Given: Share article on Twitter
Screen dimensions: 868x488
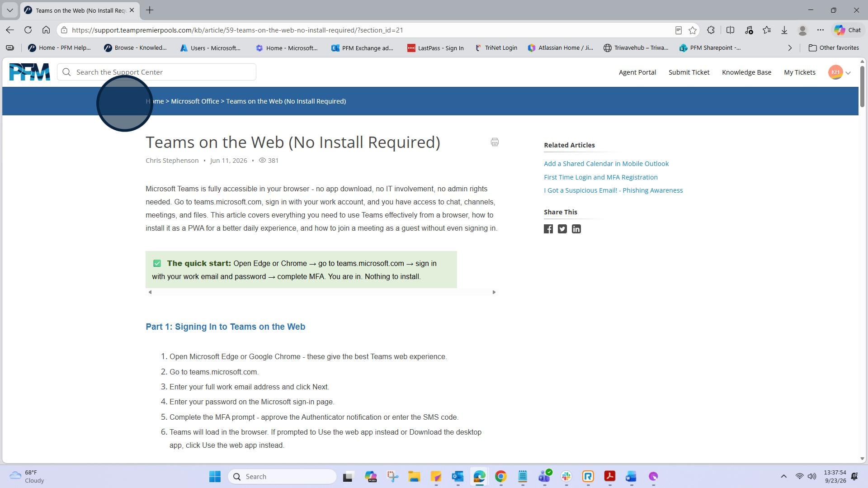Looking at the screenshot, I should (562, 229).
